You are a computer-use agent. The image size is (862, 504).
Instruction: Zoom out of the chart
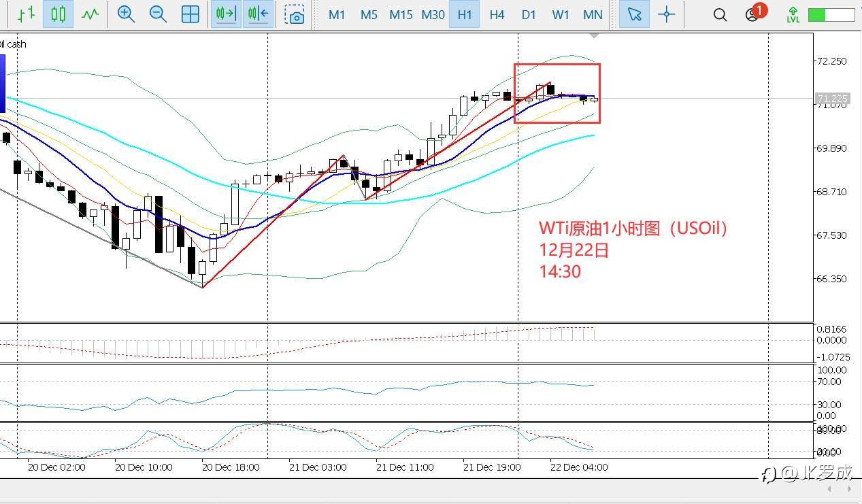(x=158, y=14)
